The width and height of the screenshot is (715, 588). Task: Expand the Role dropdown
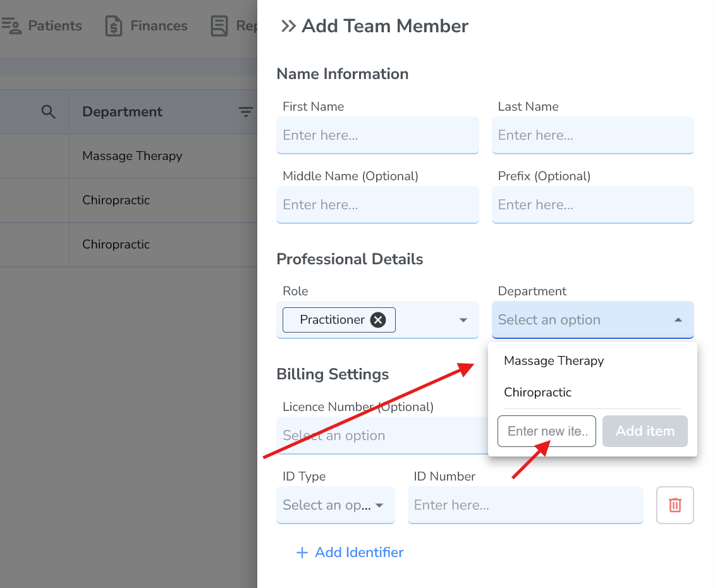[462, 319]
